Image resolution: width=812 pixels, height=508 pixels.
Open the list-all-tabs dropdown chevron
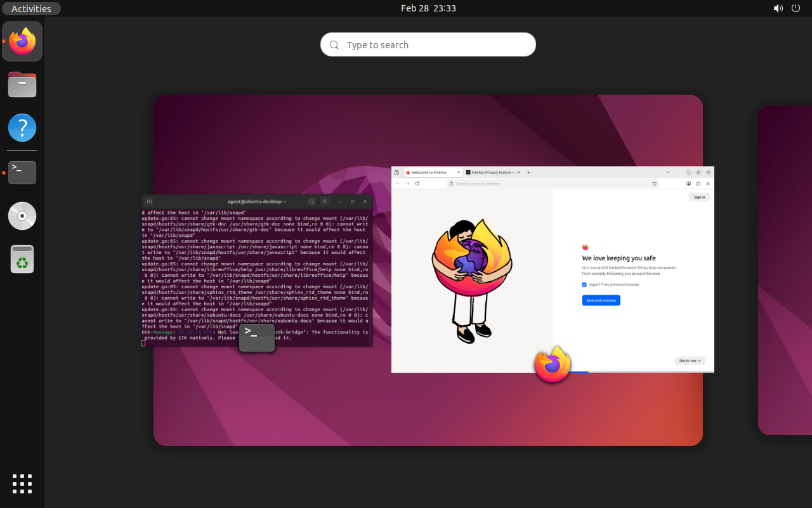pos(667,172)
